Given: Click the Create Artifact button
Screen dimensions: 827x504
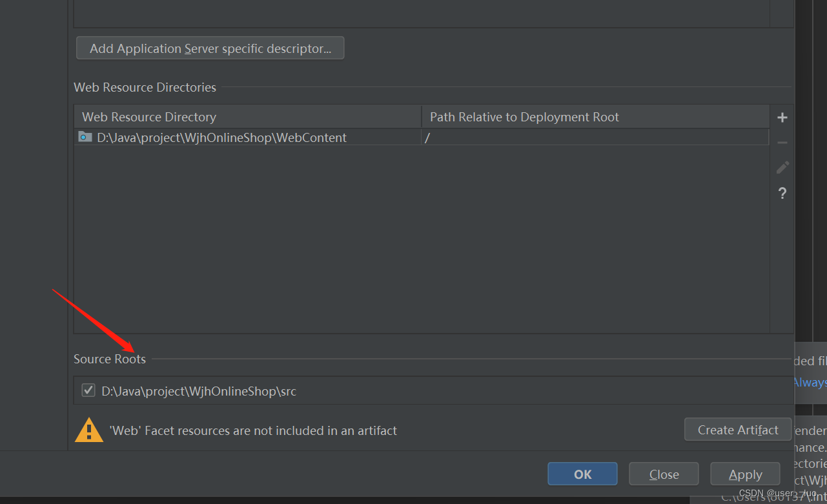Looking at the screenshot, I should (737, 429).
